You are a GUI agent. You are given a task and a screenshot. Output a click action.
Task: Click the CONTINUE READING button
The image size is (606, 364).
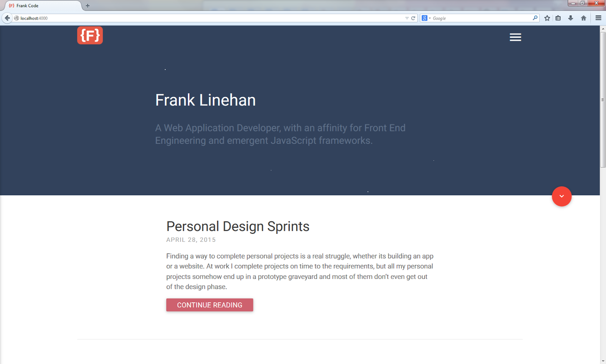point(209,305)
